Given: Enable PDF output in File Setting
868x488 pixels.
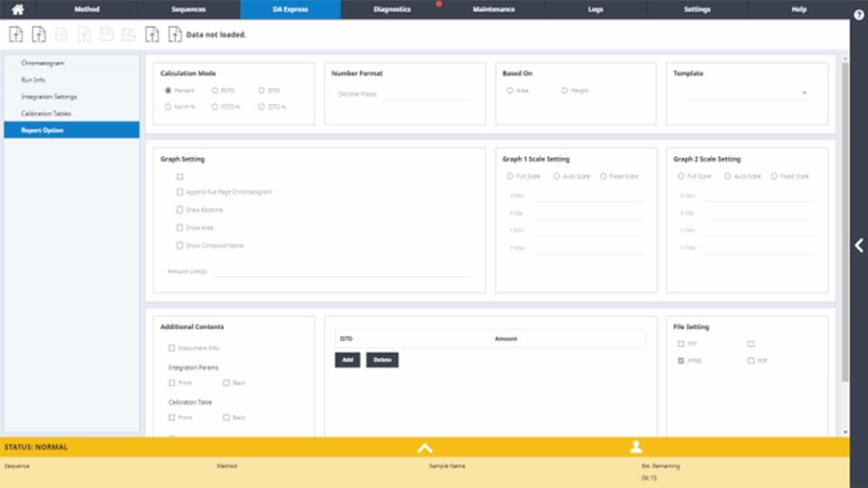Looking at the screenshot, I should click(750, 361).
